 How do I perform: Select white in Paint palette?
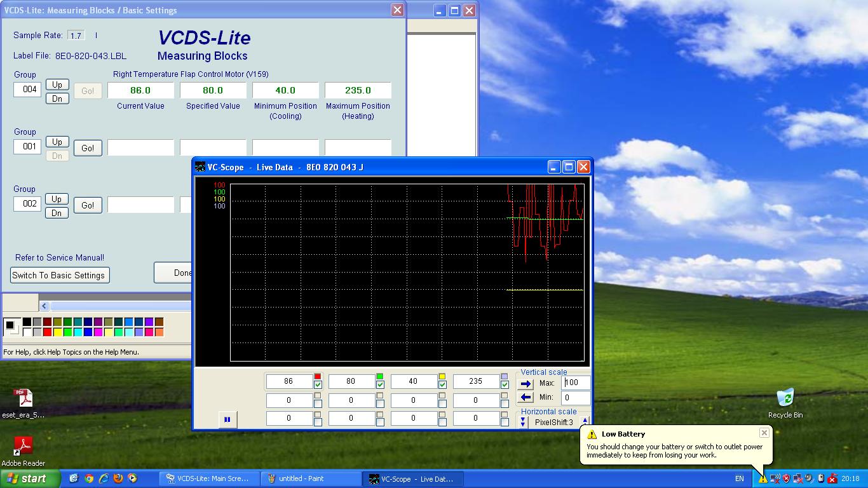coord(27,332)
